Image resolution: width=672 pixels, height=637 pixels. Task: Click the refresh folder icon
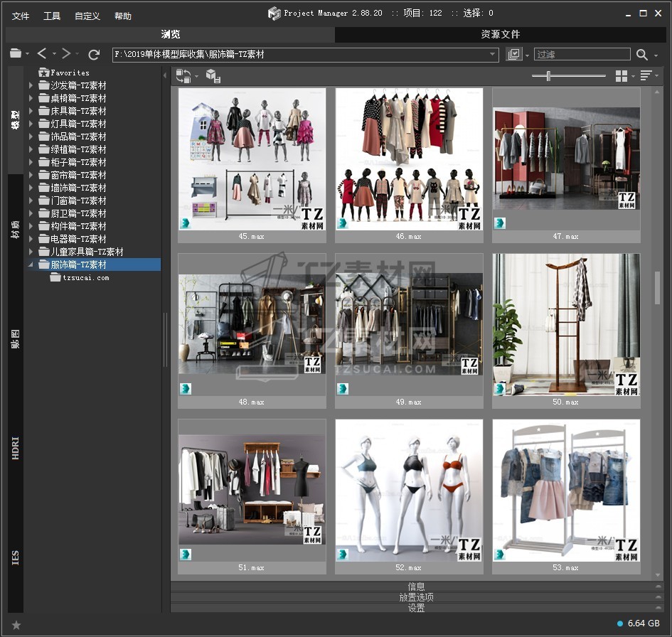click(x=94, y=54)
